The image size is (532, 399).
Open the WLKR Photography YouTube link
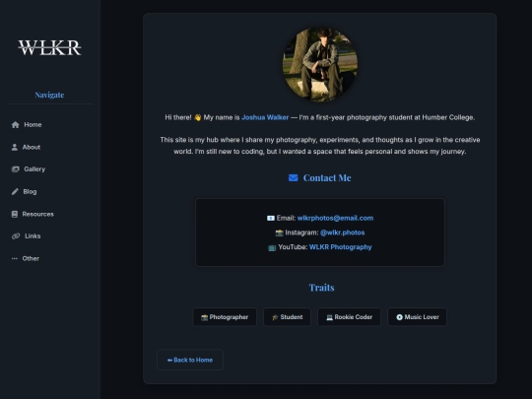pyautogui.click(x=340, y=247)
